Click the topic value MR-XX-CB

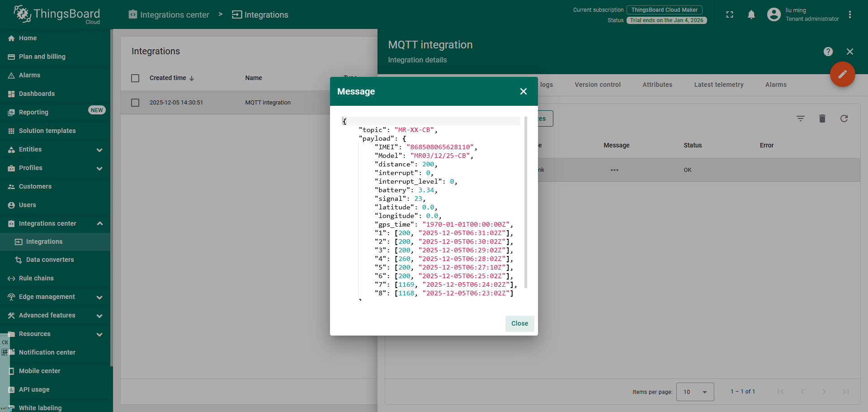[x=414, y=130]
